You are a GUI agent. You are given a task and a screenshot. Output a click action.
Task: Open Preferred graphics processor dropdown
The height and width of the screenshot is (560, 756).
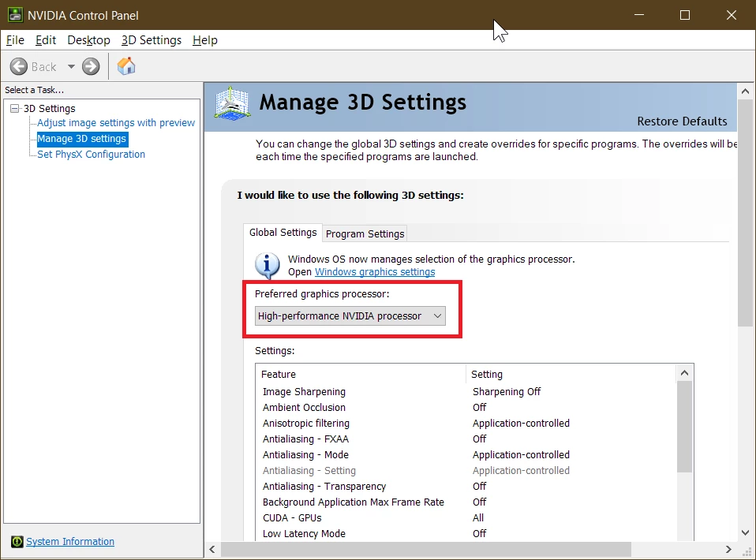pos(350,316)
